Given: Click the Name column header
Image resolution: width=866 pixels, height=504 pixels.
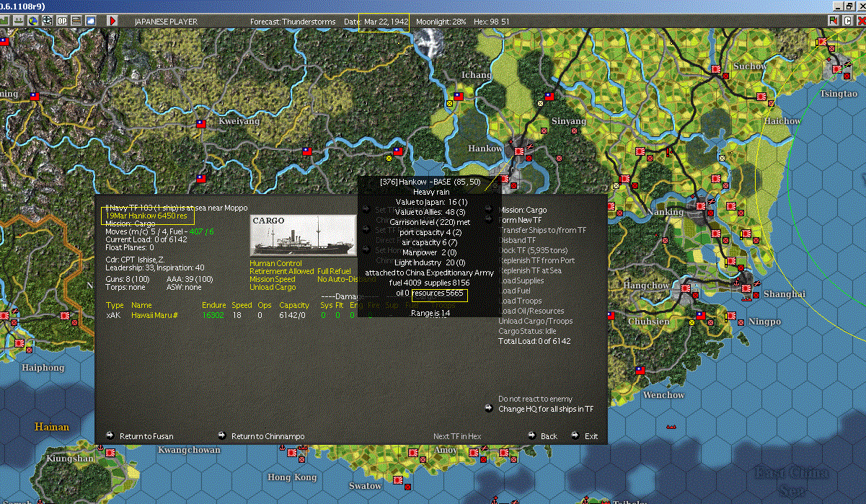Looking at the screenshot, I should pyautogui.click(x=141, y=306).
